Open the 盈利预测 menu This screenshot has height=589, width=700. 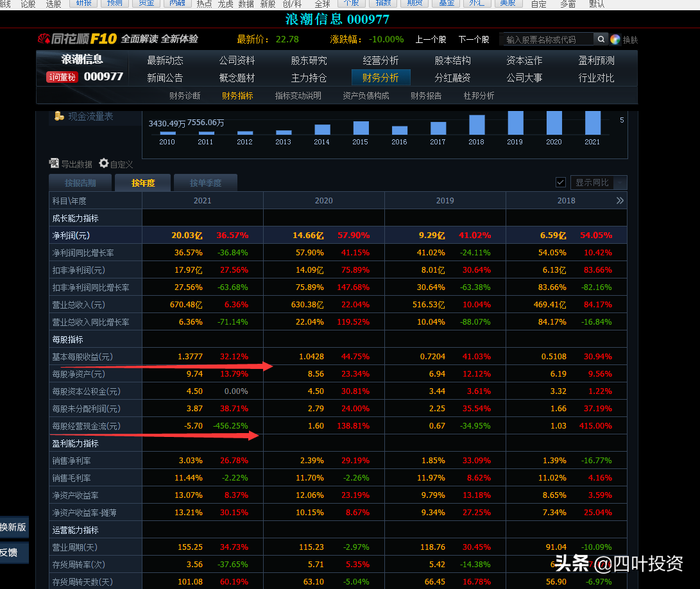pyautogui.click(x=597, y=60)
